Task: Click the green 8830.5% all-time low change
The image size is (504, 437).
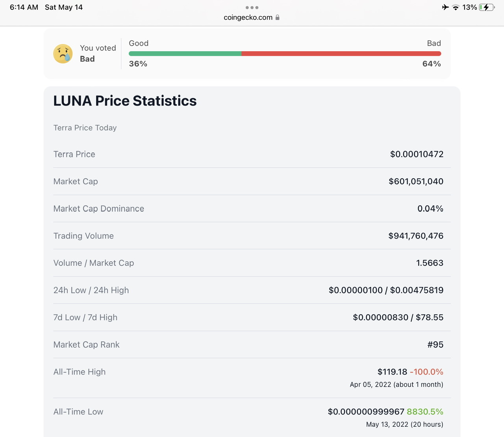Action: (425, 412)
